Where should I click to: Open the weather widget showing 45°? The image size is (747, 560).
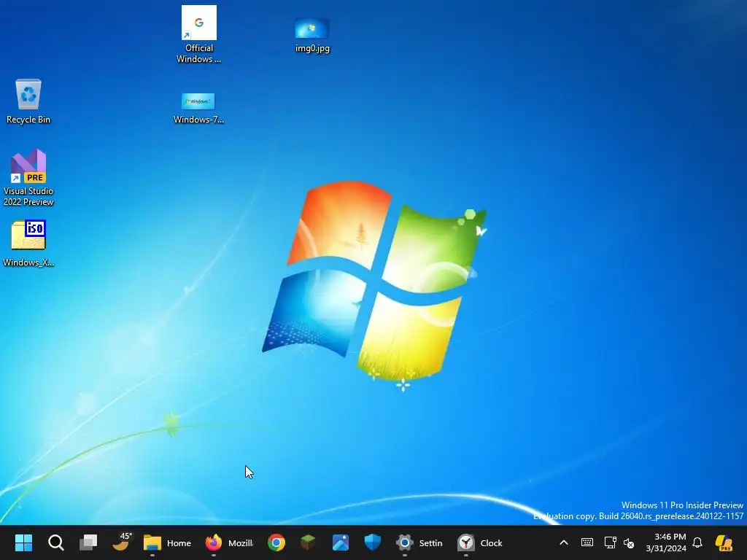[121, 542]
